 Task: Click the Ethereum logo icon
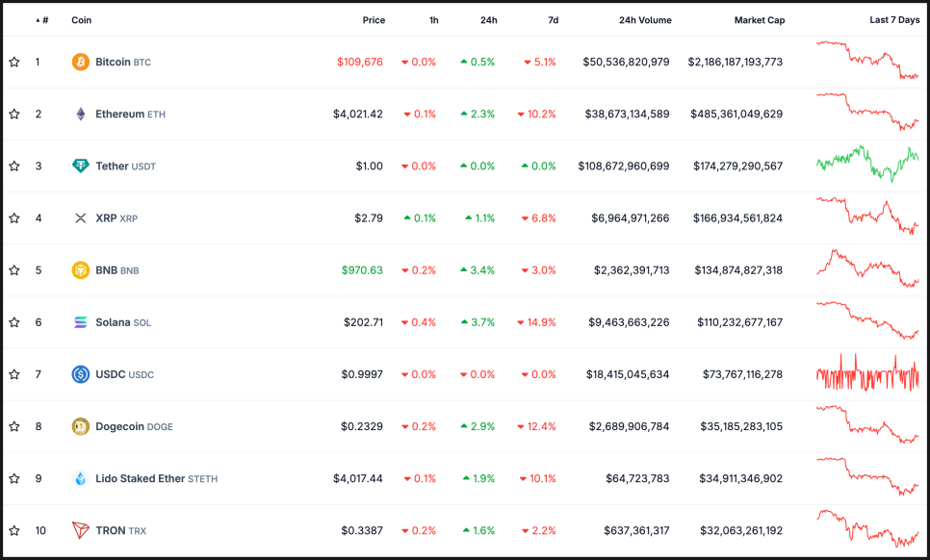[x=81, y=114]
